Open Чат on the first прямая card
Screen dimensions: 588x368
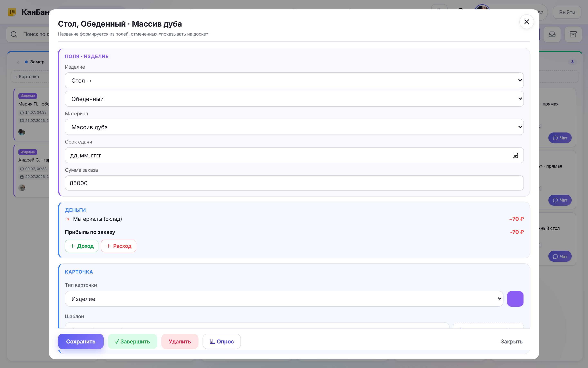coord(560,138)
